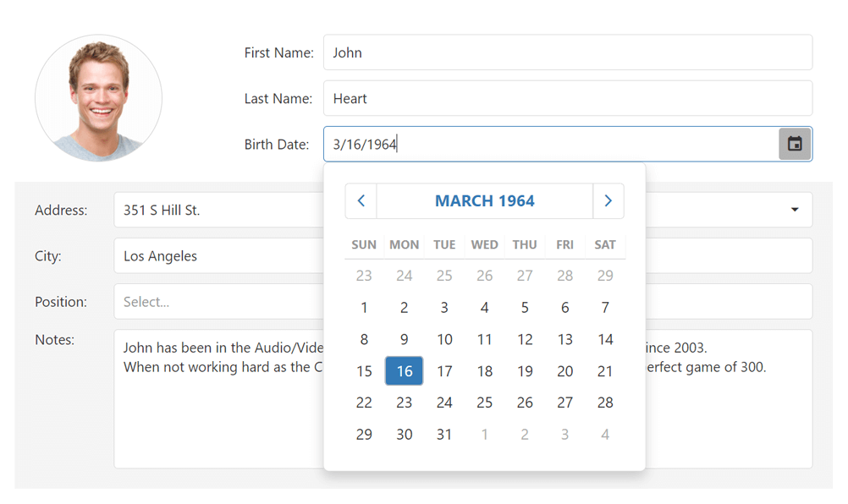Screen dimensions: 848x504
Task: Click the employee profile photo
Action: pos(98,98)
